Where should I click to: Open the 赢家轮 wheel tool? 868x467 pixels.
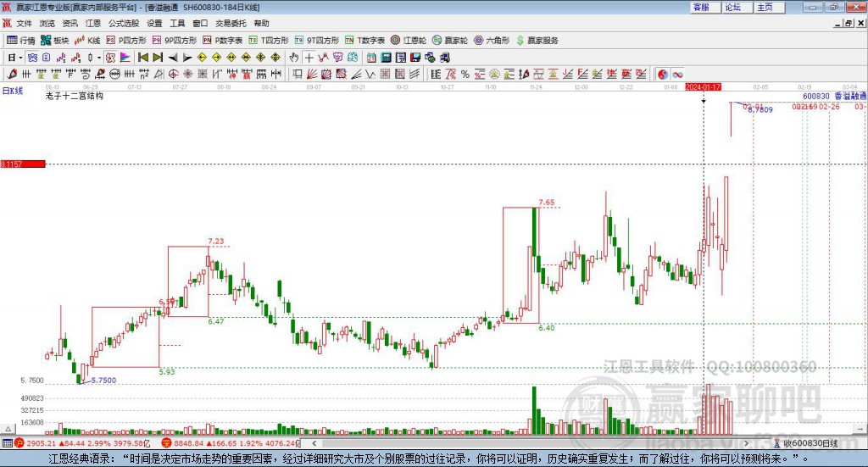450,41
